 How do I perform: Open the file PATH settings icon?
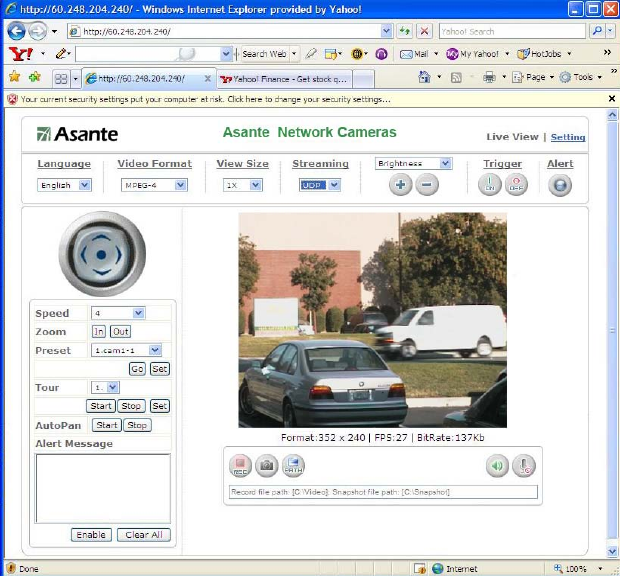click(293, 466)
